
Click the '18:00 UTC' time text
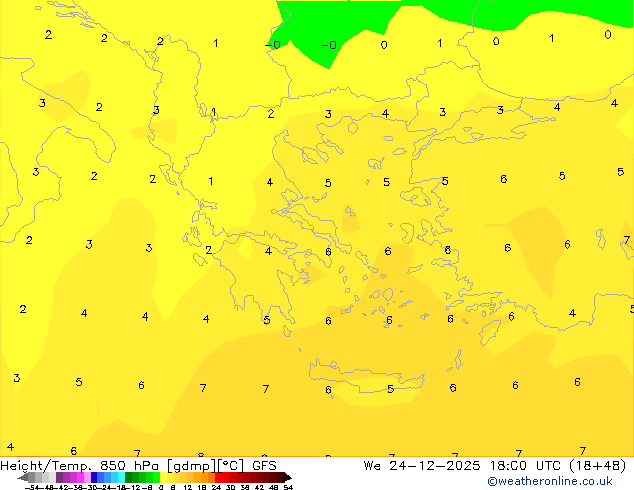[x=525, y=466]
